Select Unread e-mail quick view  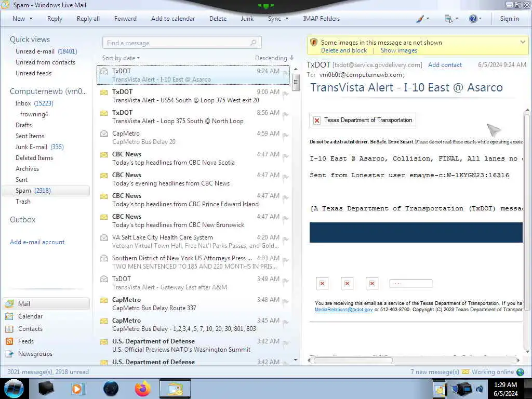click(46, 51)
